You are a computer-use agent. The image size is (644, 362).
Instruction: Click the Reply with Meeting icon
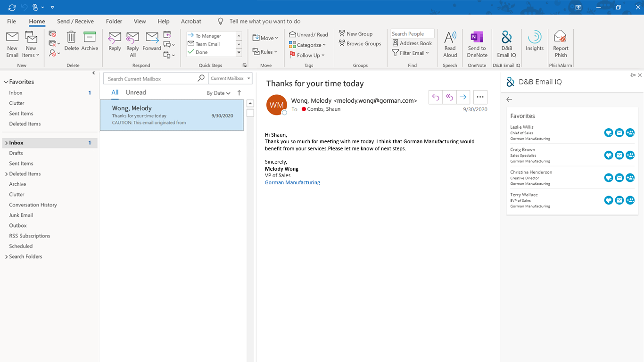click(x=167, y=34)
